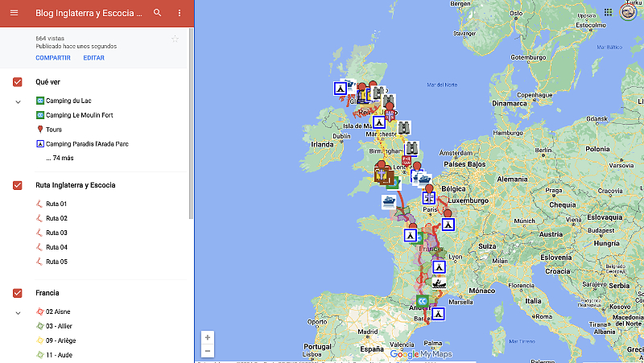Select Ruta 01 in the layer

(x=56, y=204)
